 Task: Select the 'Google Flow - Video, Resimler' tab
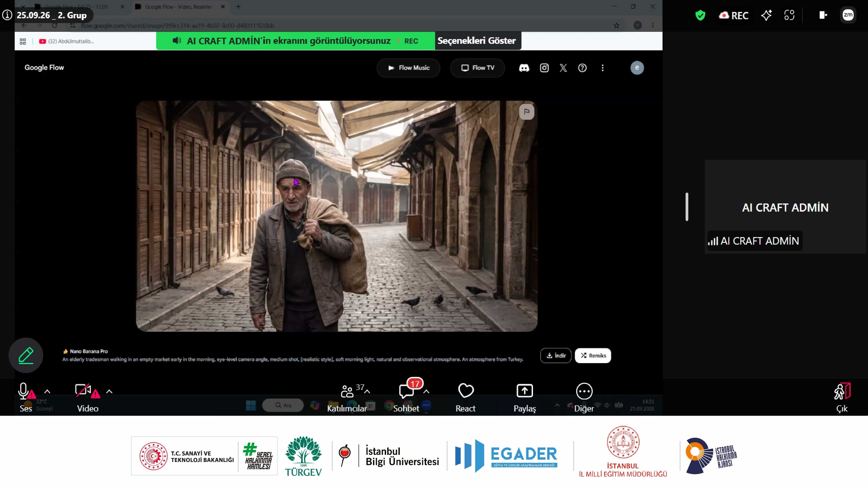[x=179, y=6]
